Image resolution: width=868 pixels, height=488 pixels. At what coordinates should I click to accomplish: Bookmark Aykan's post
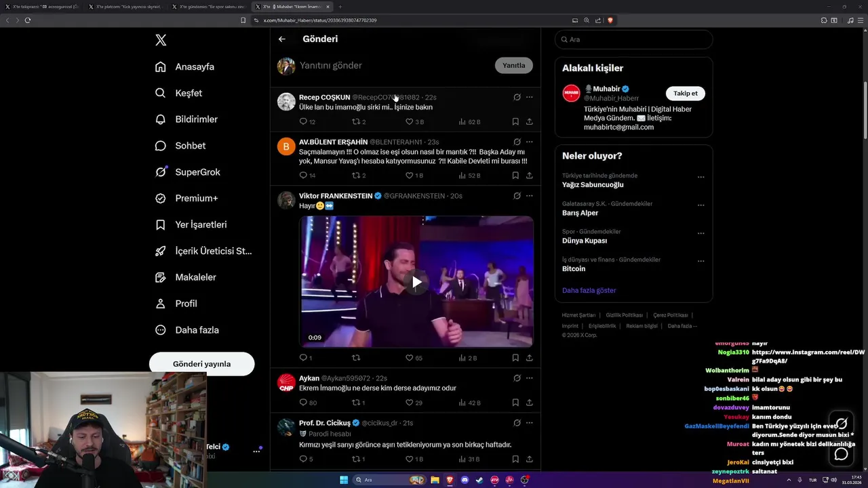point(515,403)
